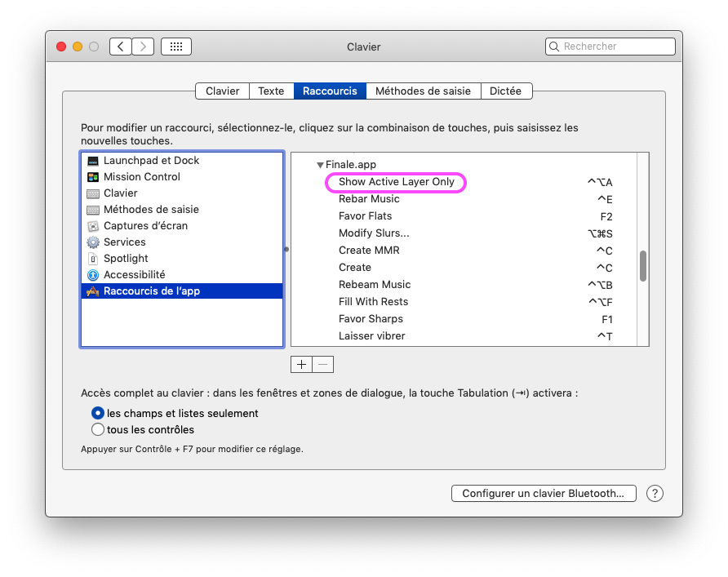Go back with the left chevron button

121,47
